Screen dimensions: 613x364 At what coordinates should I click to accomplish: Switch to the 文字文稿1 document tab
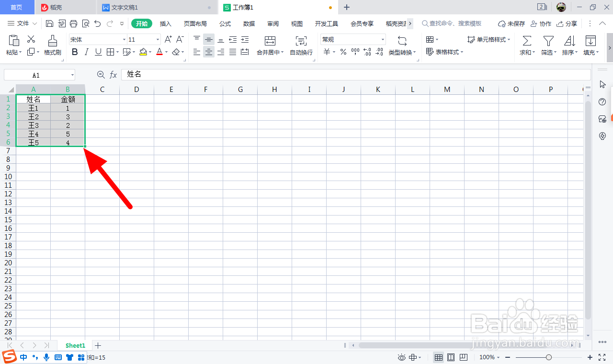pos(158,7)
